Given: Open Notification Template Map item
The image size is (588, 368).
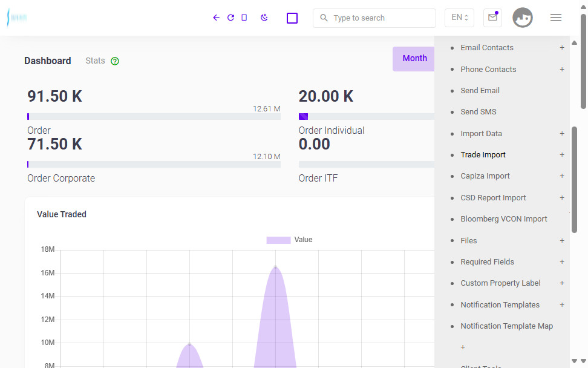Looking at the screenshot, I should click(x=506, y=326).
